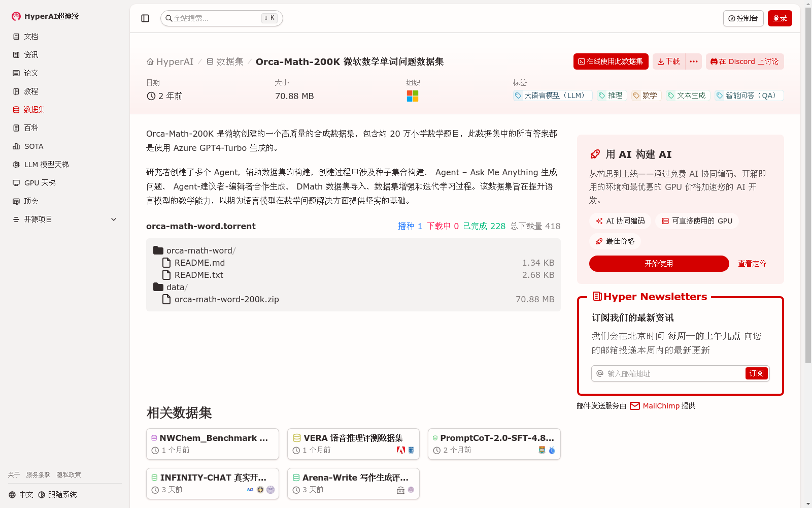Click the 全站搜索 search field
This screenshot has width=812, height=508.
pos(222,18)
